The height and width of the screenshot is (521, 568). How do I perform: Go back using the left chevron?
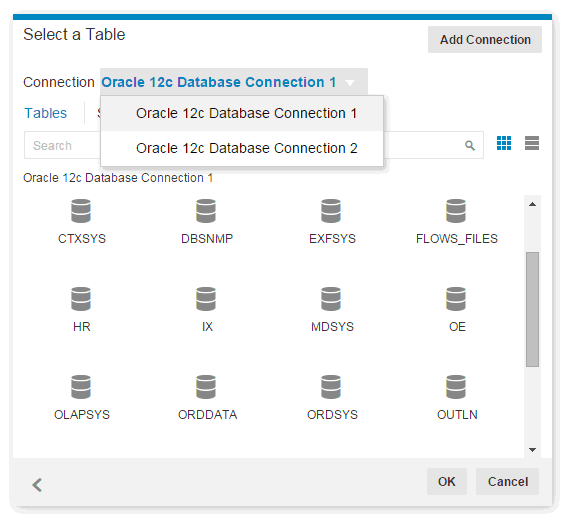[37, 485]
